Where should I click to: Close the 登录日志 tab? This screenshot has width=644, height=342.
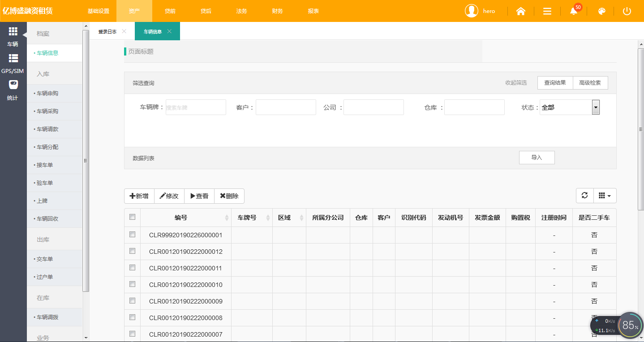pos(124,31)
